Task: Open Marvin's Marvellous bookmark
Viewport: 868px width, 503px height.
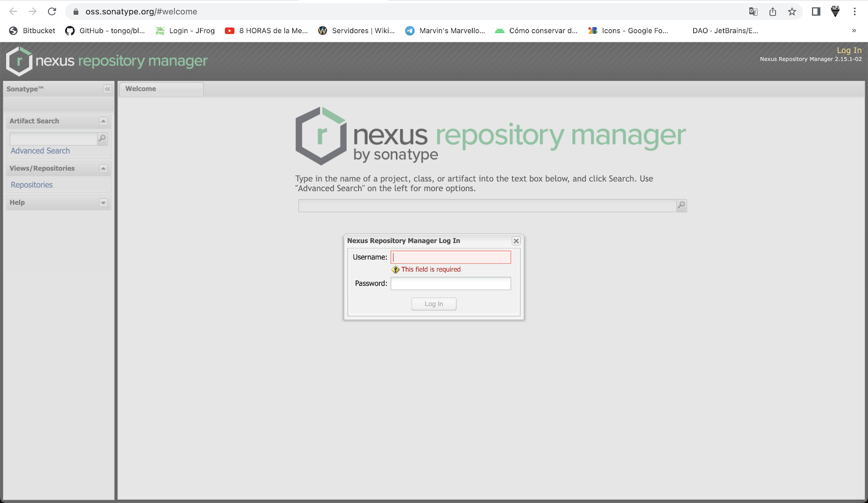Action: pos(445,31)
